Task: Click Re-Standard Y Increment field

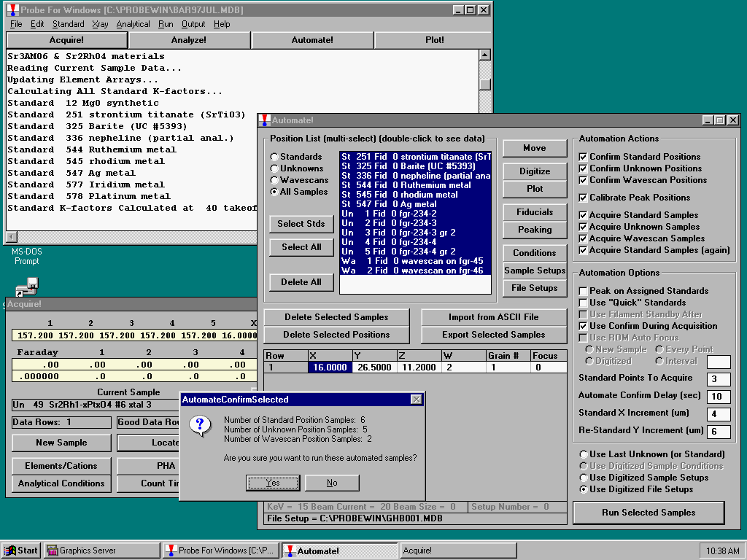Action: 719,432
